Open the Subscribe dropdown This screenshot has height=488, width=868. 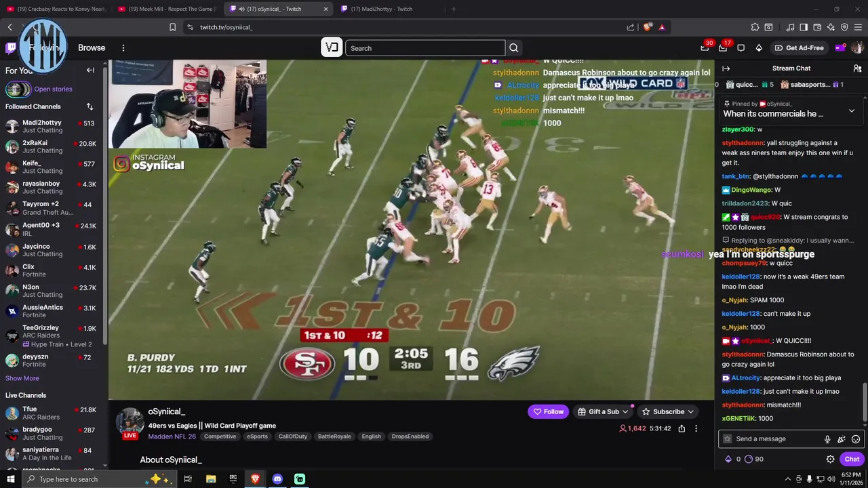click(668, 411)
